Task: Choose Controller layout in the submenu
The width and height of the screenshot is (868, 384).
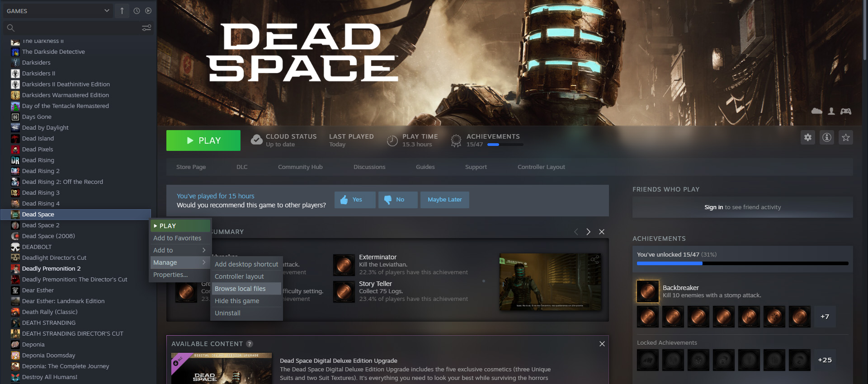Action: tap(246, 276)
